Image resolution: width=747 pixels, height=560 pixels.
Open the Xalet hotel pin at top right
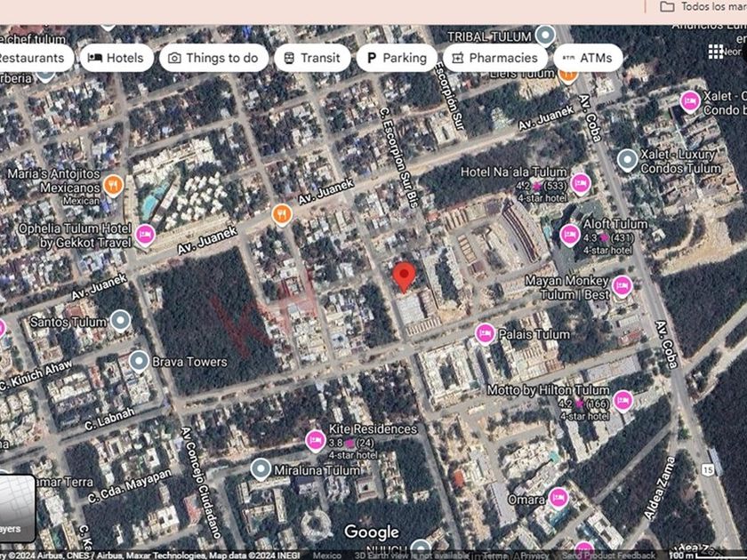coord(690,101)
